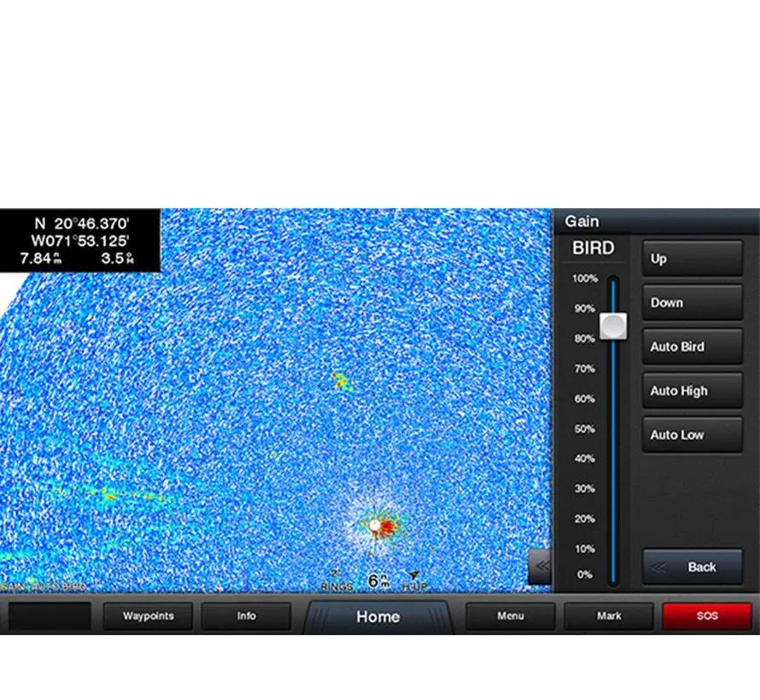Open the Menu button

[x=511, y=616]
